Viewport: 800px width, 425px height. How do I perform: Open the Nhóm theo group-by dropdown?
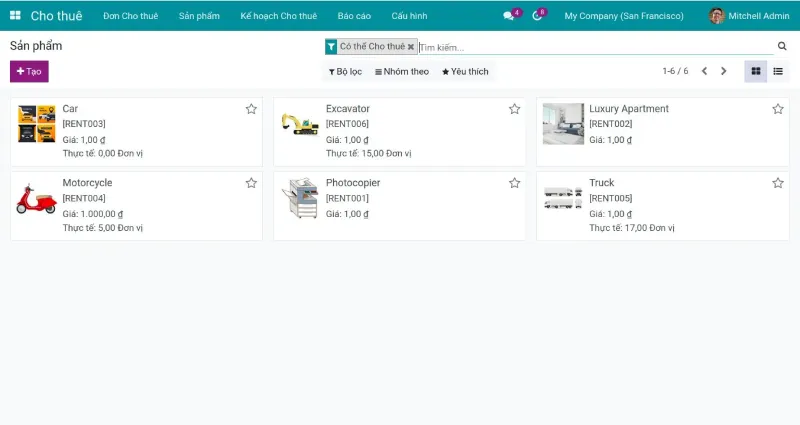tap(401, 72)
